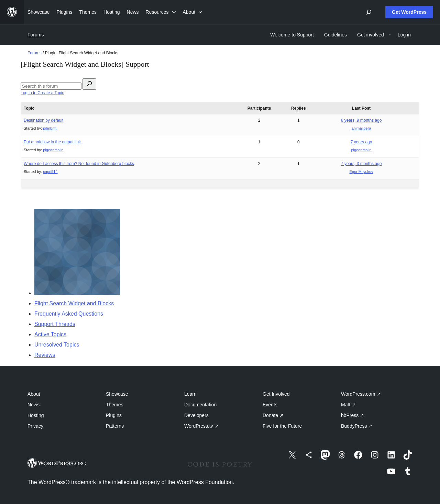Open the footer Matt link

pyautogui.click(x=348, y=405)
